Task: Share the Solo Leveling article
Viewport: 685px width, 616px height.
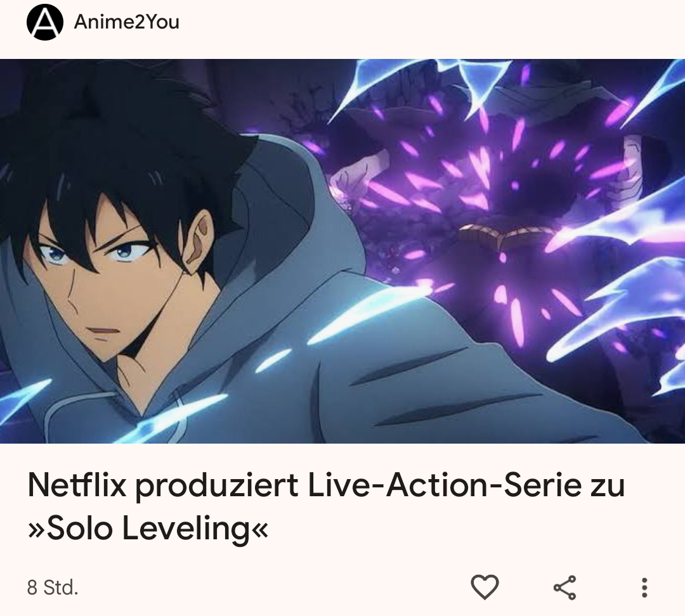Action: point(565,587)
